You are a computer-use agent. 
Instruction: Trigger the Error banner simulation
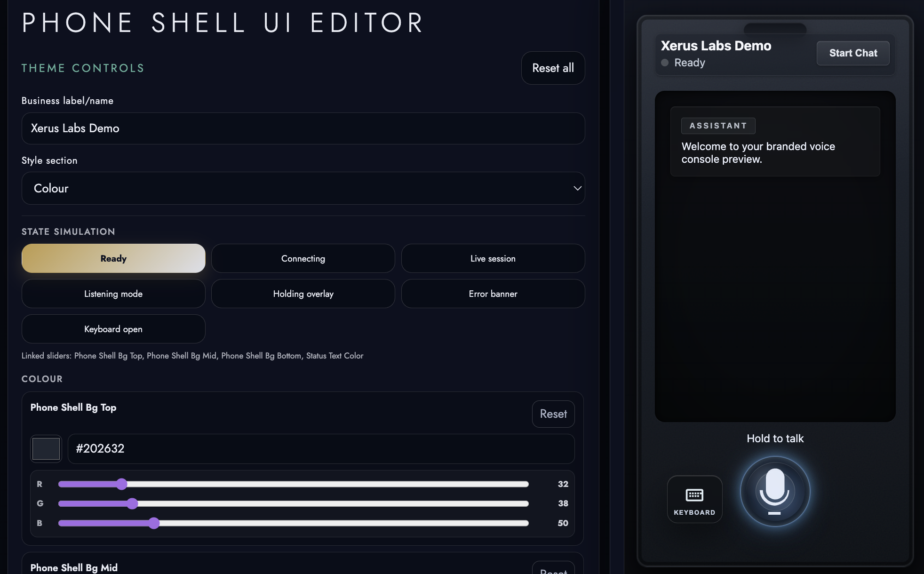(493, 294)
